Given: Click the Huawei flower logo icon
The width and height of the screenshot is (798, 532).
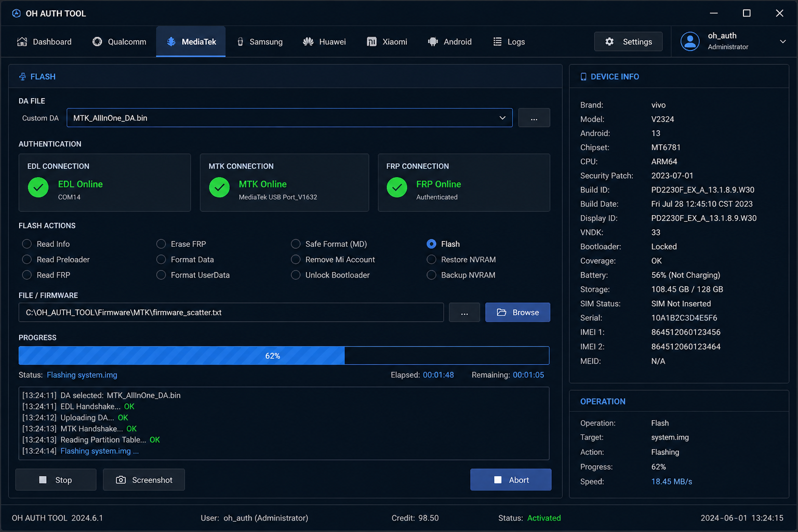Looking at the screenshot, I should 308,42.
